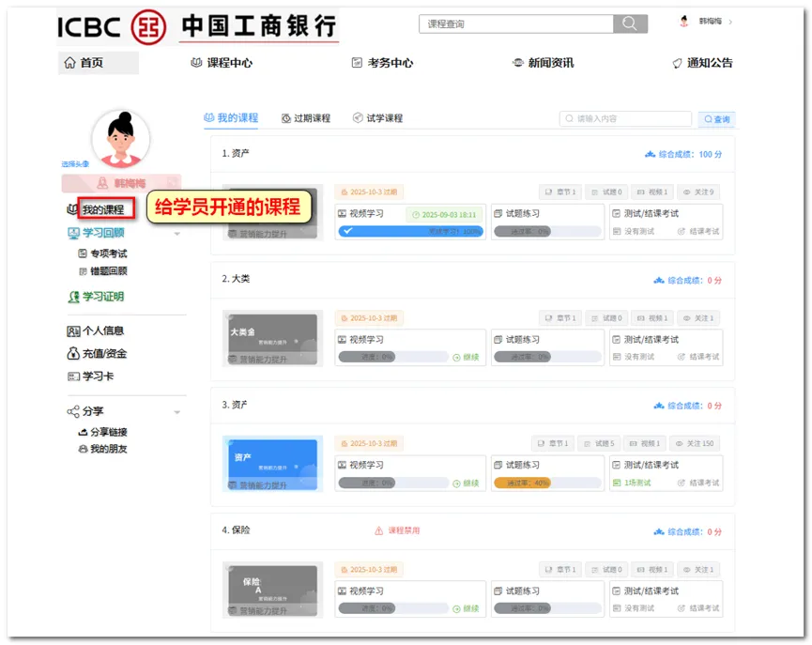Click 综合成绩: 100 分 score text
The image size is (812, 645).
click(690, 154)
